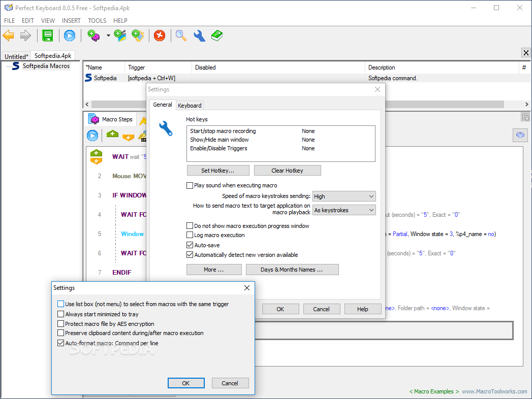
Task: Click Cancel in the small Settings dialog
Action: [x=230, y=383]
